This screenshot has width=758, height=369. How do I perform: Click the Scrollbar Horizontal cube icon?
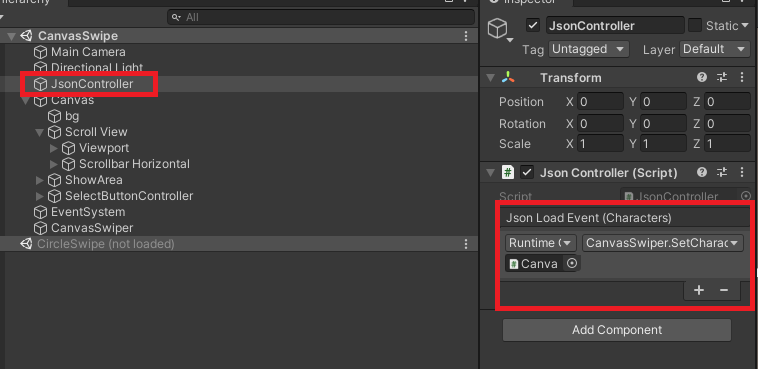[x=68, y=164]
